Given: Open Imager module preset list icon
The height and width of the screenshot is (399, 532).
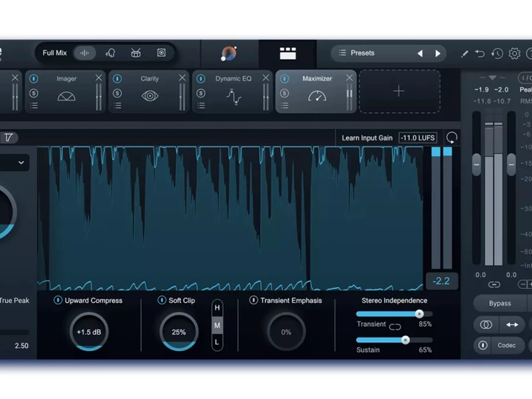Looking at the screenshot, I should (x=33, y=106).
